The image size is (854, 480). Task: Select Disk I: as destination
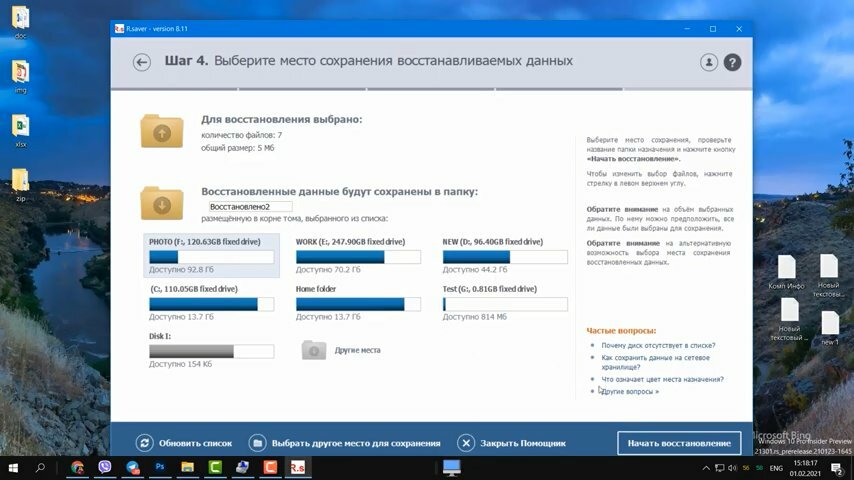(211, 350)
